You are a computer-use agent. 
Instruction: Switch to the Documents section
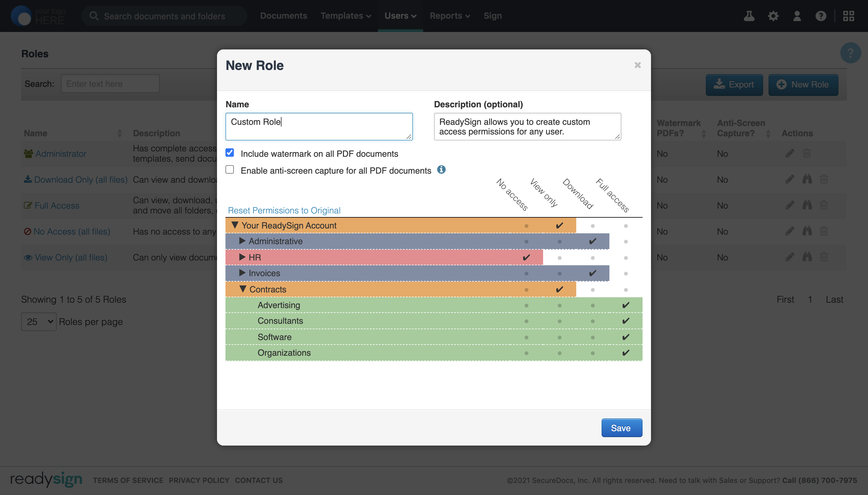coord(283,16)
